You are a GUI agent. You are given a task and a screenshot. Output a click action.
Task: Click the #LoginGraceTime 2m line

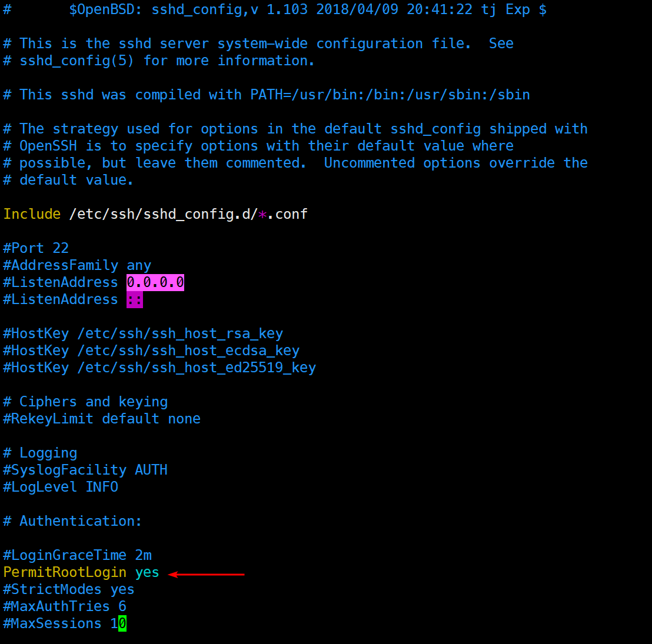click(x=77, y=555)
